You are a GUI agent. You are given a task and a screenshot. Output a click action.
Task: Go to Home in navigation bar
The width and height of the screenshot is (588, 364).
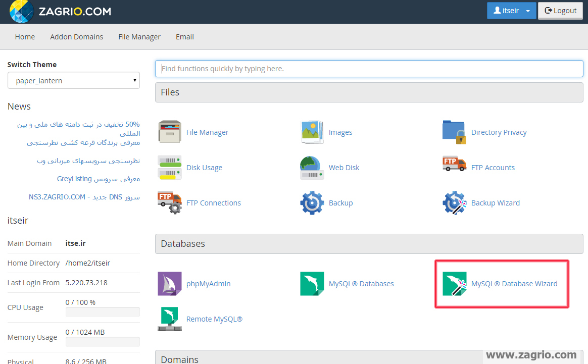coord(25,37)
